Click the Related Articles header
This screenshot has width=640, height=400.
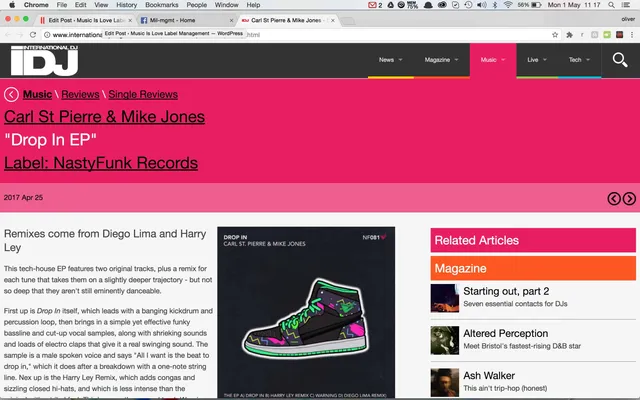pos(533,240)
